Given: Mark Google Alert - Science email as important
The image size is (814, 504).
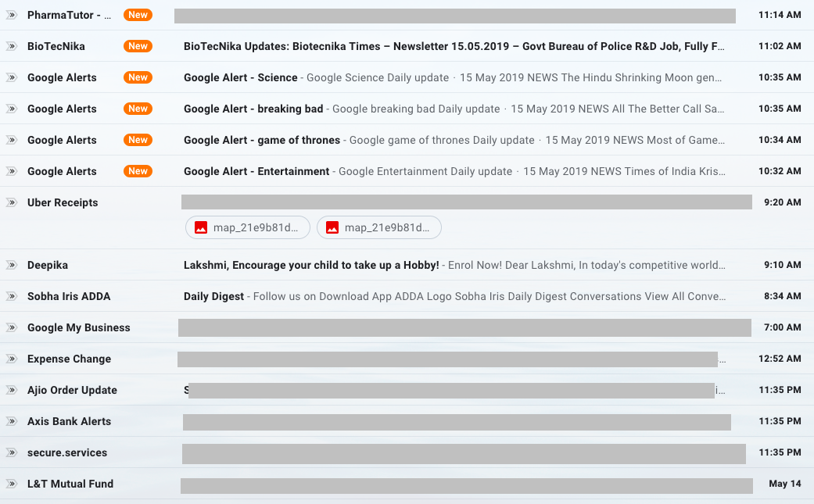Looking at the screenshot, I should pos(12,77).
